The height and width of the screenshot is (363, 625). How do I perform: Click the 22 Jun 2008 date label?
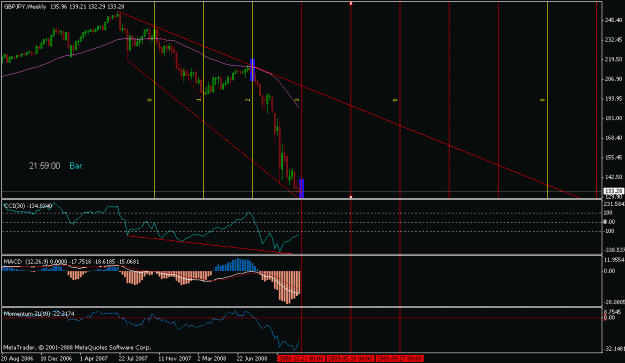252,359
